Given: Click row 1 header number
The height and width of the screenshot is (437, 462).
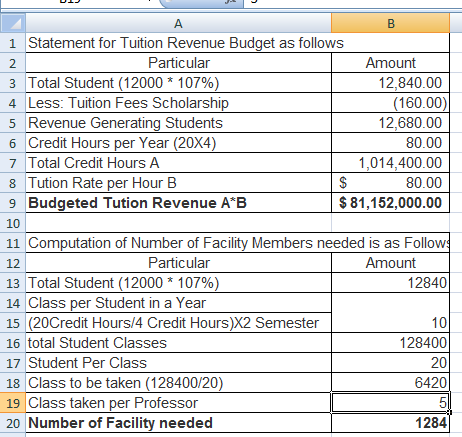Looking at the screenshot, I should click(x=13, y=43).
